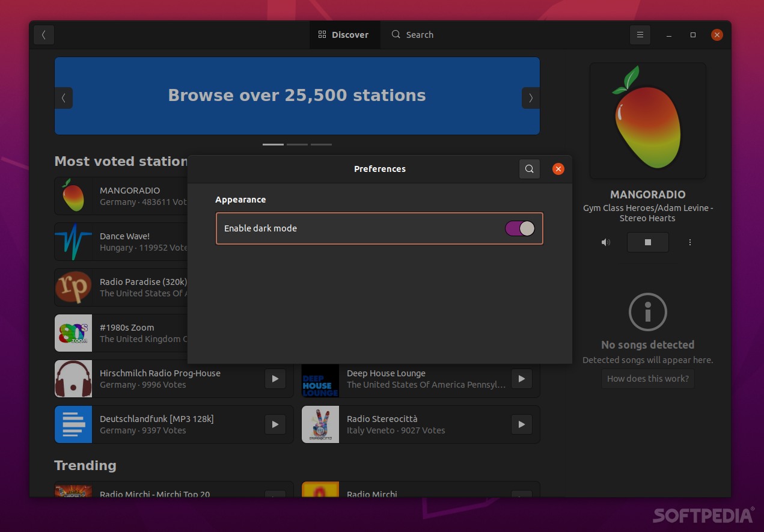Open the 'Browse over 25,500 stations' banner

(x=297, y=96)
